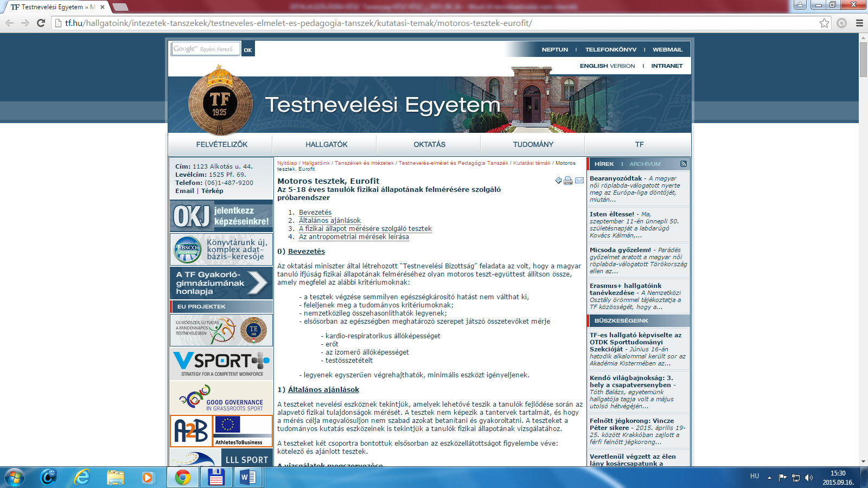Viewport: 868px width, 488px height.
Task: Click the network tray icon
Action: coord(796,478)
